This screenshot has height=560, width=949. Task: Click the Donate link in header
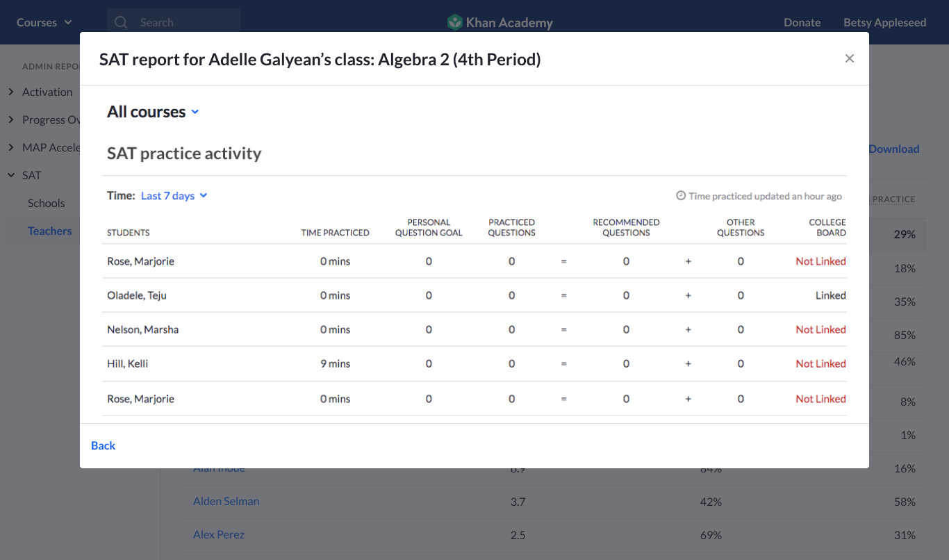(x=802, y=22)
